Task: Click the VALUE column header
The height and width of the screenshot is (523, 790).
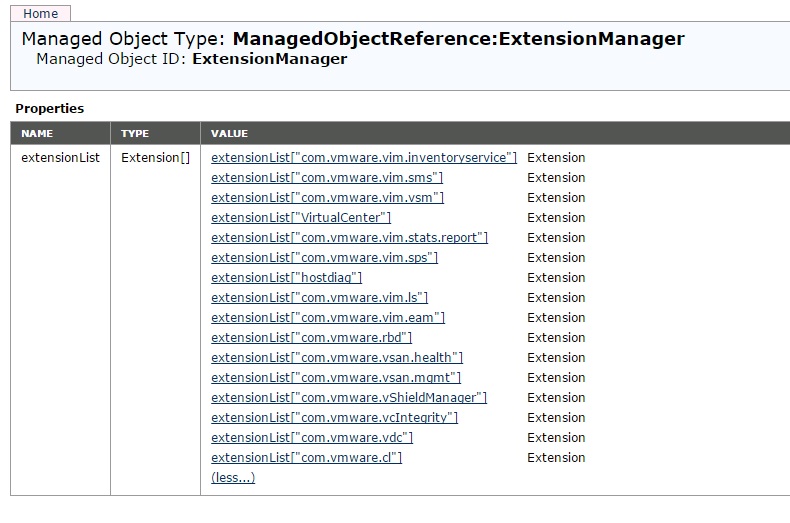Action: tap(229, 133)
